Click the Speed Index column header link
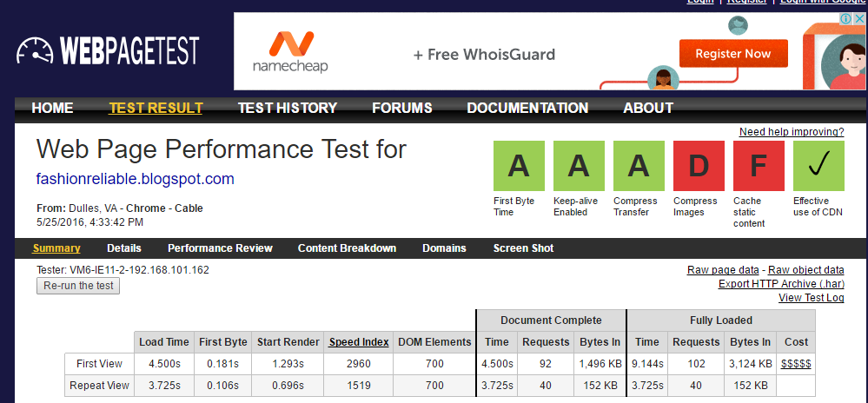Screen dimensions: 868x403 (359, 342)
